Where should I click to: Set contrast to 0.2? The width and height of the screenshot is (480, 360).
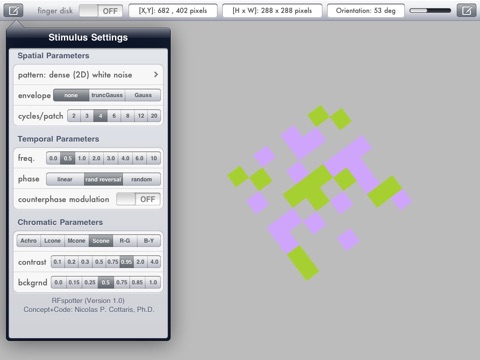[x=72, y=262]
